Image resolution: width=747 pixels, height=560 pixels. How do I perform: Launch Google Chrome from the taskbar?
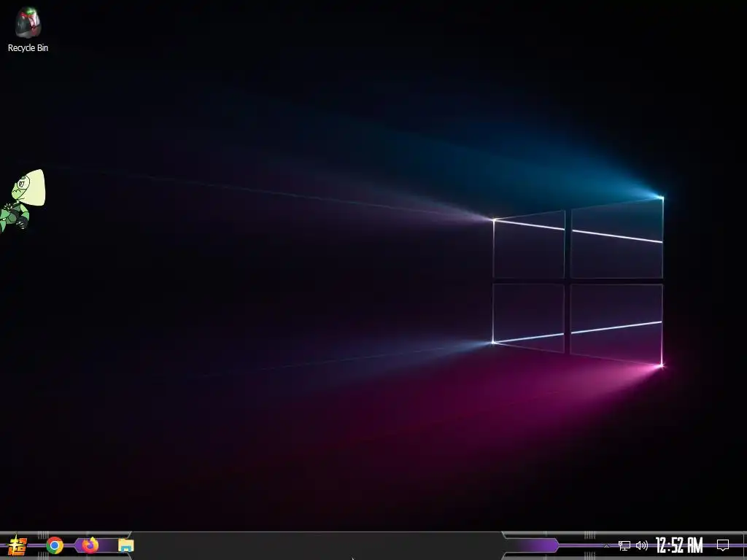click(55, 545)
